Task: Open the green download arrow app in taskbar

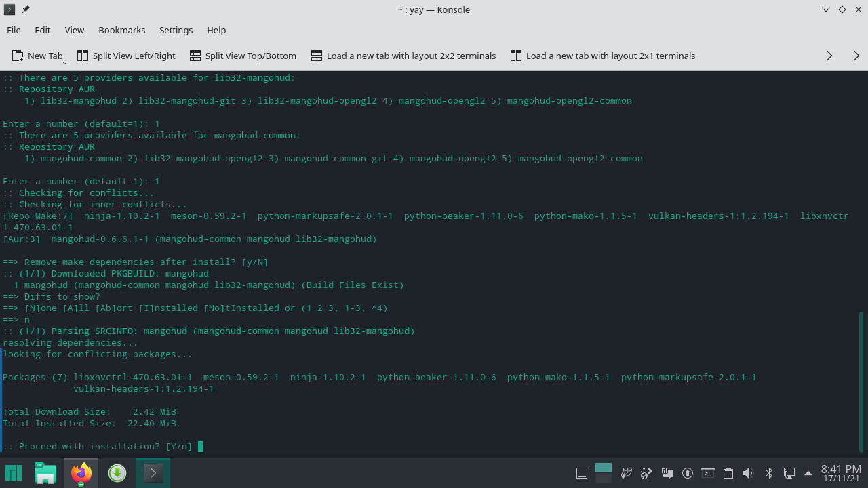Action: [117, 472]
